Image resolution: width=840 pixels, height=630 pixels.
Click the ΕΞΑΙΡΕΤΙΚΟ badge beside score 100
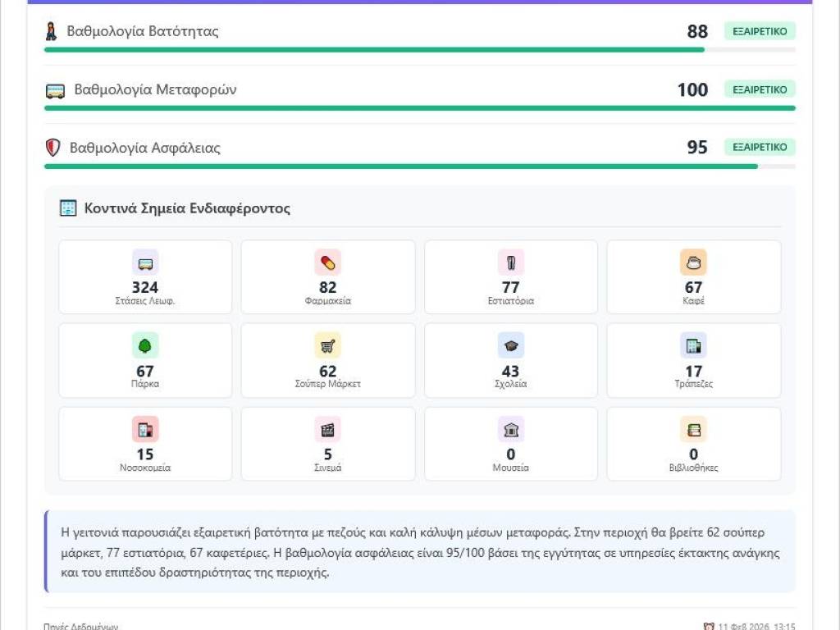point(760,89)
